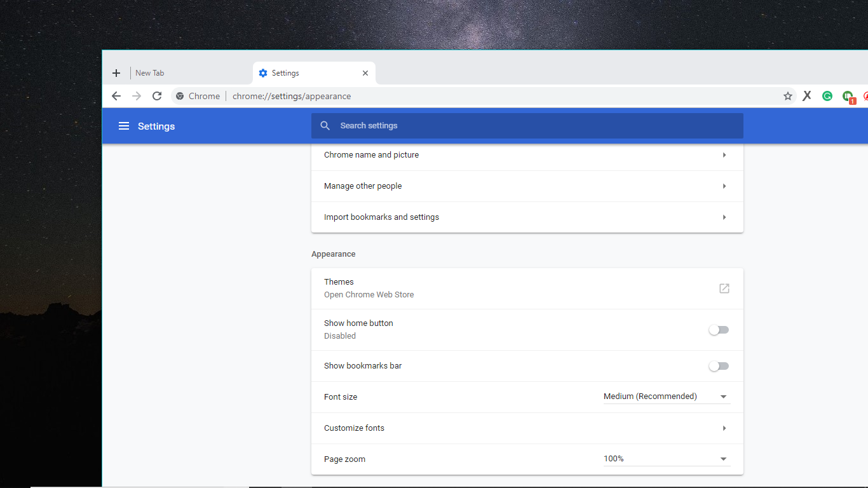Open the Settings hamburger menu
868x488 pixels.
pyautogui.click(x=124, y=126)
